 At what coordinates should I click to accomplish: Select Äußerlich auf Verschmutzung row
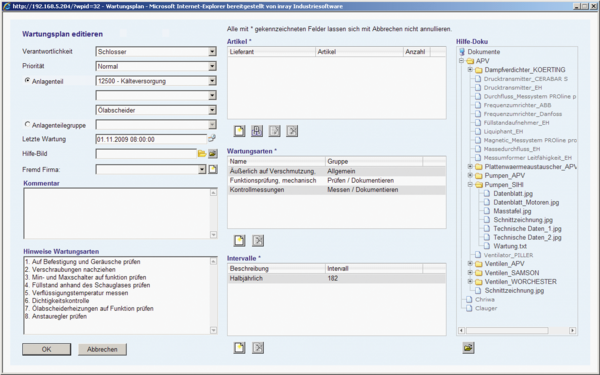coord(337,171)
